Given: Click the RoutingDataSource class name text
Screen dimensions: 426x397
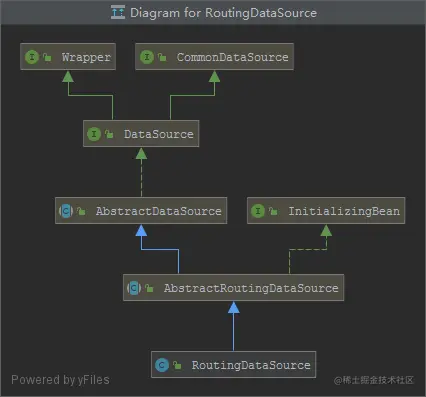Looking at the screenshot, I should tap(251, 365).
